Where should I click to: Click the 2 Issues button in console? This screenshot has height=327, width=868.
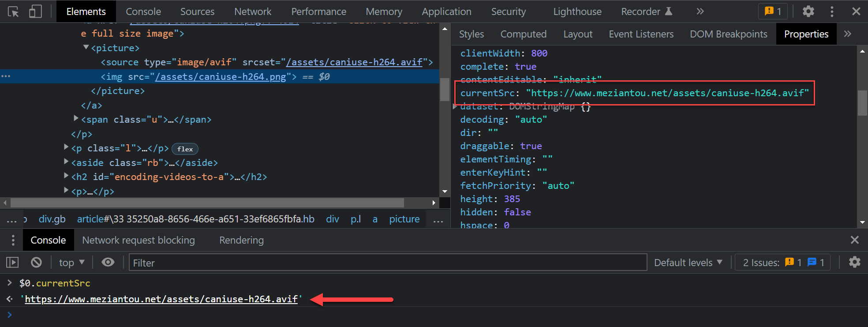point(783,263)
